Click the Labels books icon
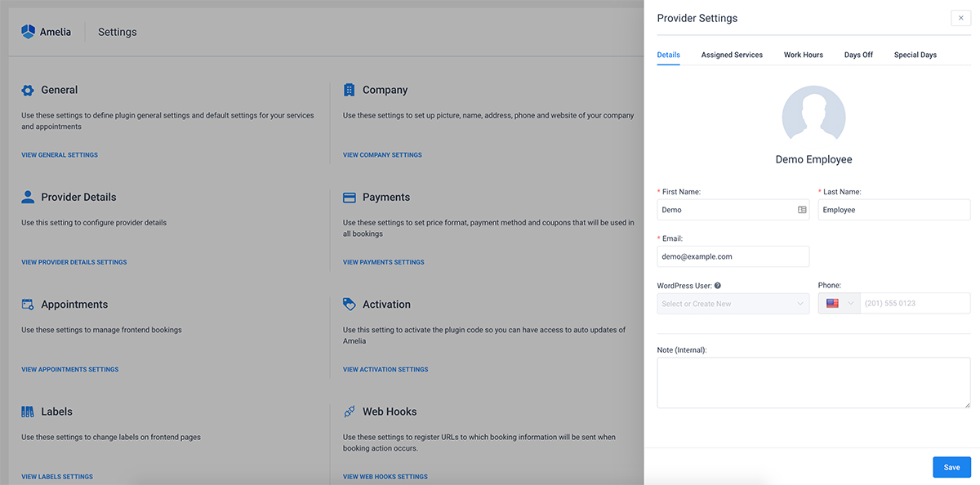980x485 pixels. click(x=28, y=412)
